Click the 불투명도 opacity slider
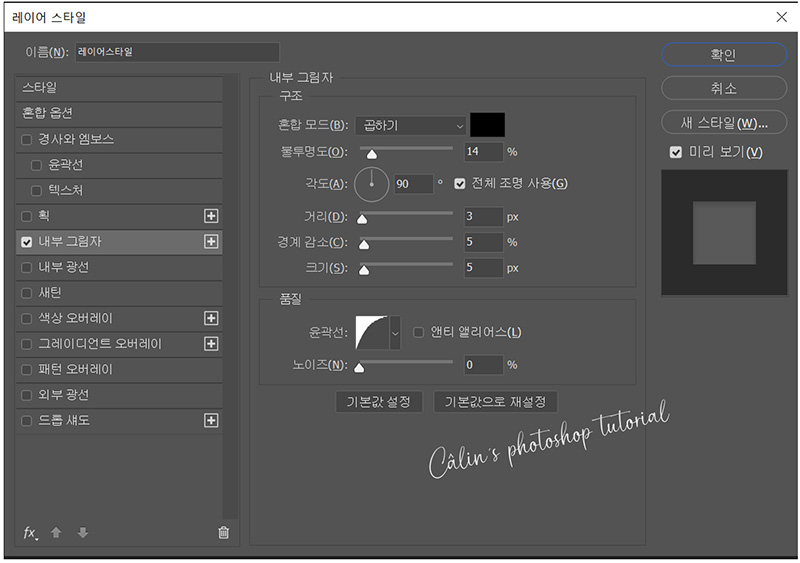This screenshot has width=800, height=563. tap(406, 152)
